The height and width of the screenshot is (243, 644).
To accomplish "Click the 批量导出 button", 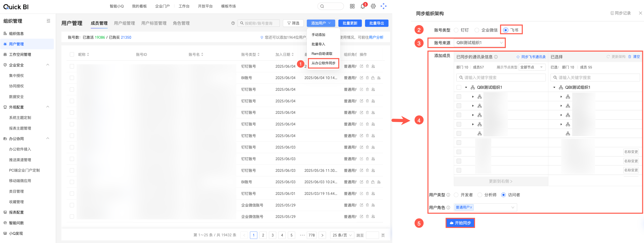I will click(376, 23).
